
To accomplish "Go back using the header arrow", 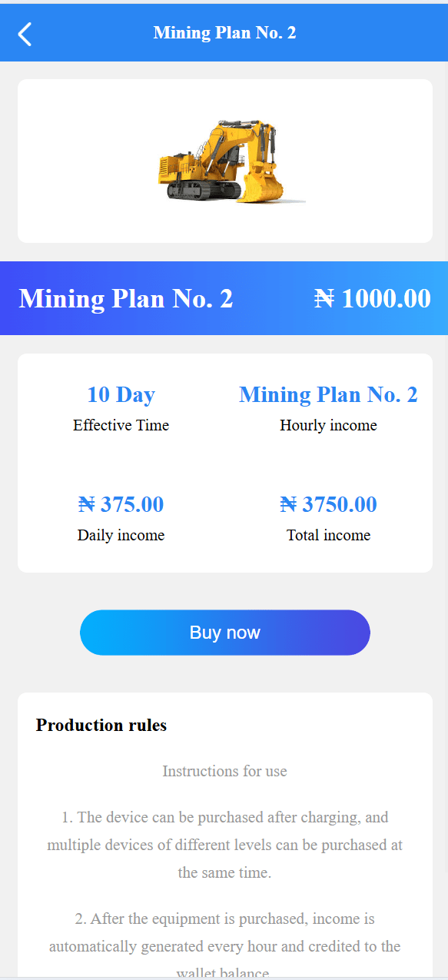I will pyautogui.click(x=25, y=34).
